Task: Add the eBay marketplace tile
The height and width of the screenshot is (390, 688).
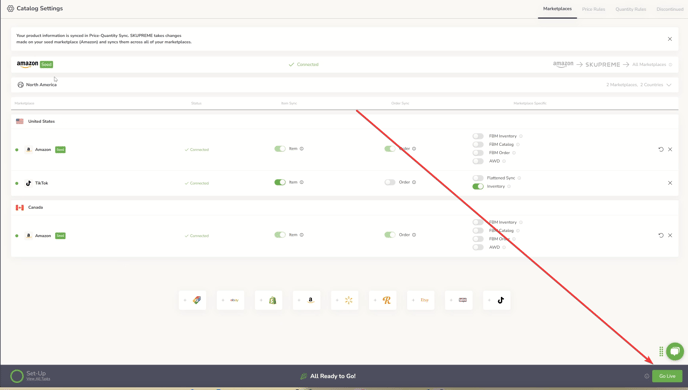Action: [230, 301]
